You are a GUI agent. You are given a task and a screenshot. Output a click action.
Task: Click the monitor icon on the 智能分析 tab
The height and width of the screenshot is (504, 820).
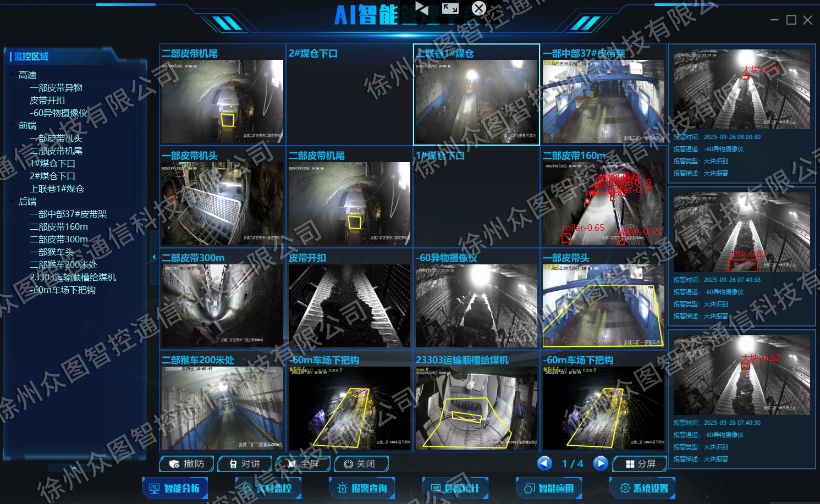pos(154,488)
